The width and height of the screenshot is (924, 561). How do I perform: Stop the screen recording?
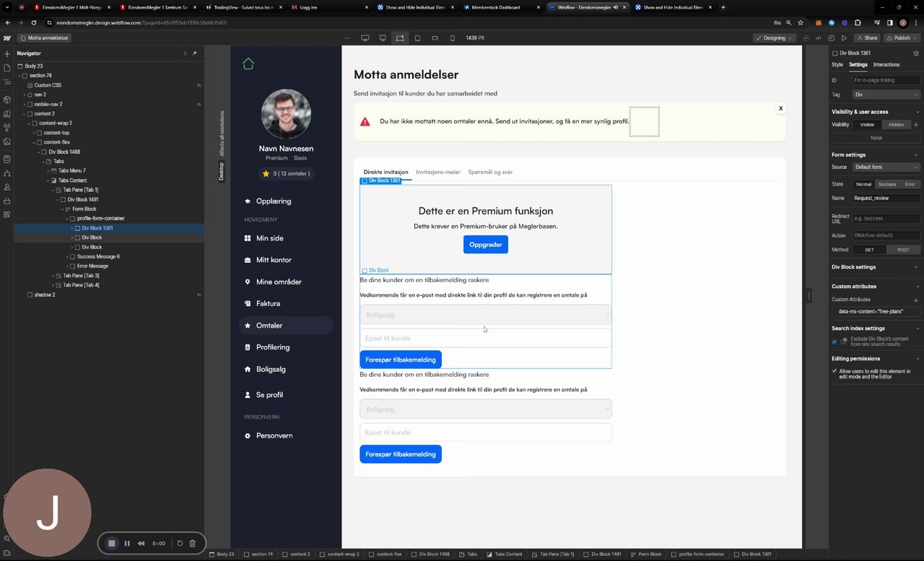[111, 543]
